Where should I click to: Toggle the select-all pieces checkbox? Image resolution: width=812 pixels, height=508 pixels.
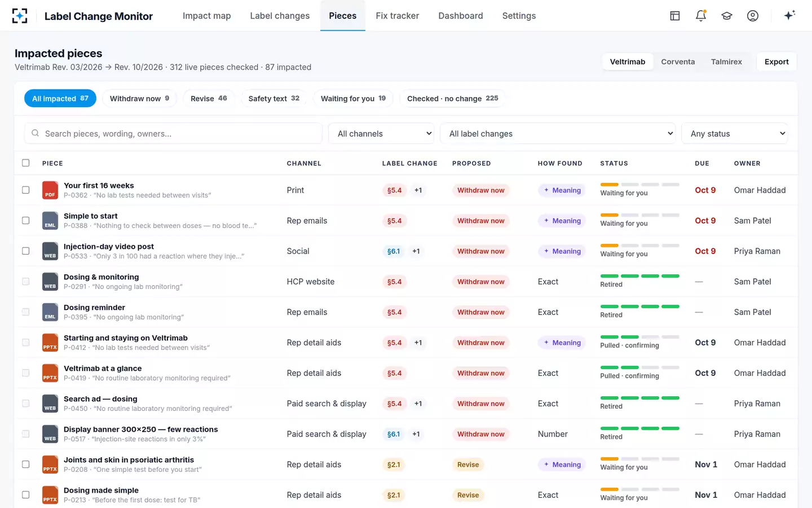[x=26, y=163]
